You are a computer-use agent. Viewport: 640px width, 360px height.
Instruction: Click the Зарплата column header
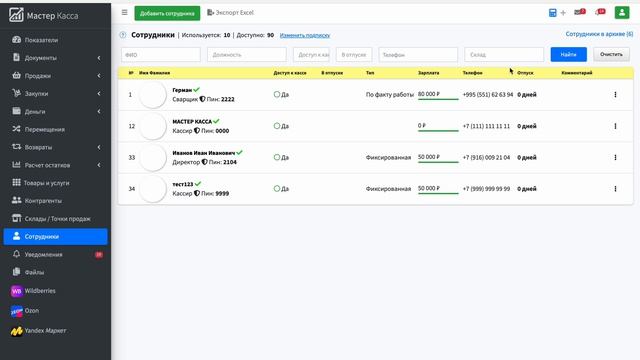click(x=429, y=73)
